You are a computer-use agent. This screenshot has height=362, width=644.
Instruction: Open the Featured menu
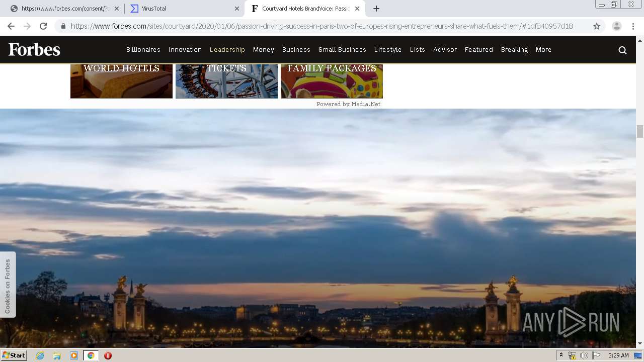pyautogui.click(x=479, y=50)
